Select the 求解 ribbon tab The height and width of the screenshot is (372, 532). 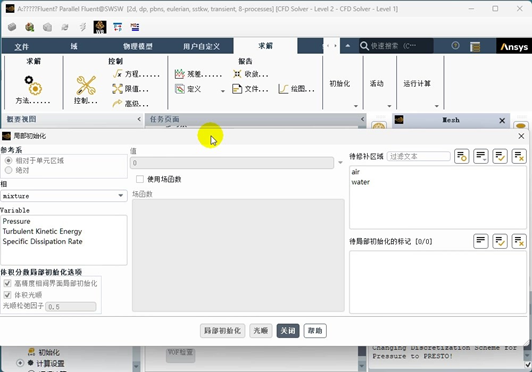(x=265, y=46)
